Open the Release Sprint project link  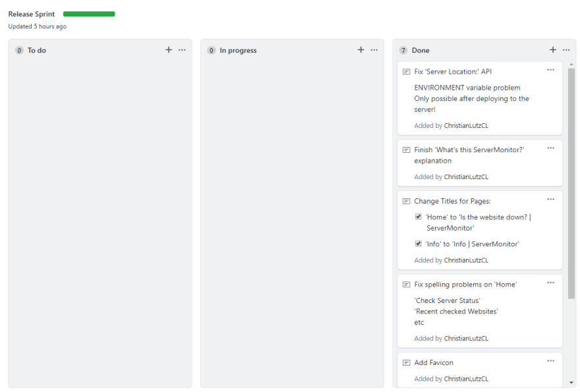(x=32, y=14)
